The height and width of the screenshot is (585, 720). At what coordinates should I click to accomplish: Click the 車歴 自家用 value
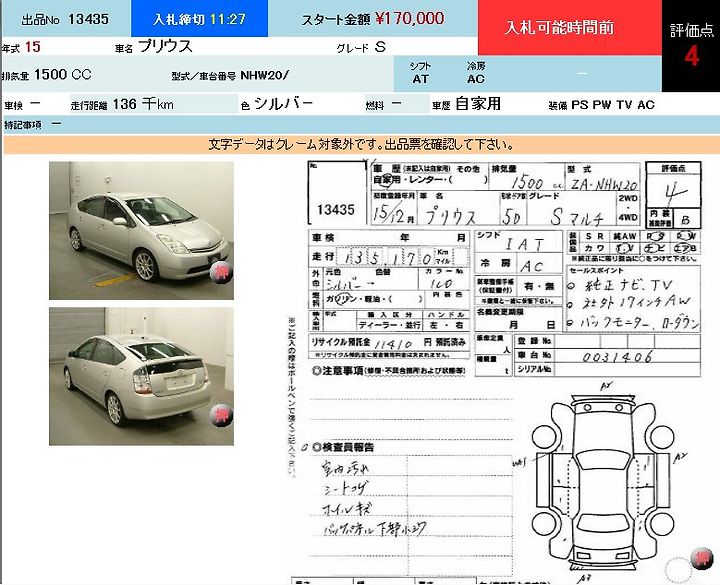[478, 104]
